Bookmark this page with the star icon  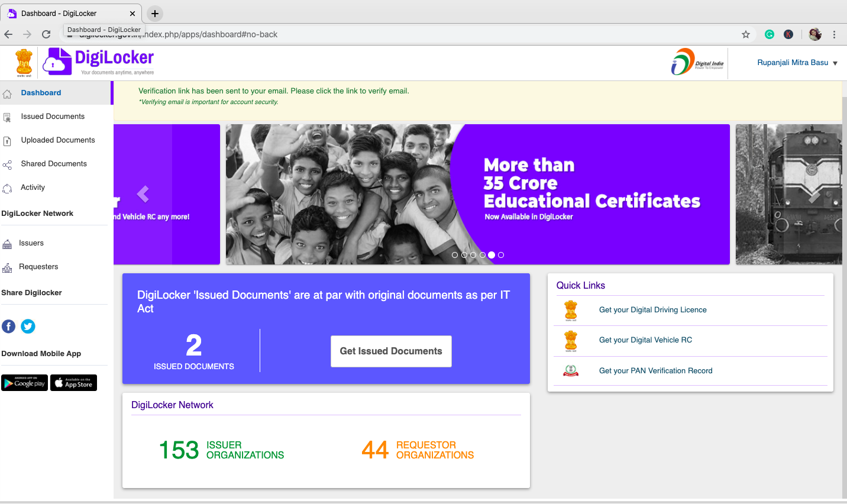click(746, 34)
